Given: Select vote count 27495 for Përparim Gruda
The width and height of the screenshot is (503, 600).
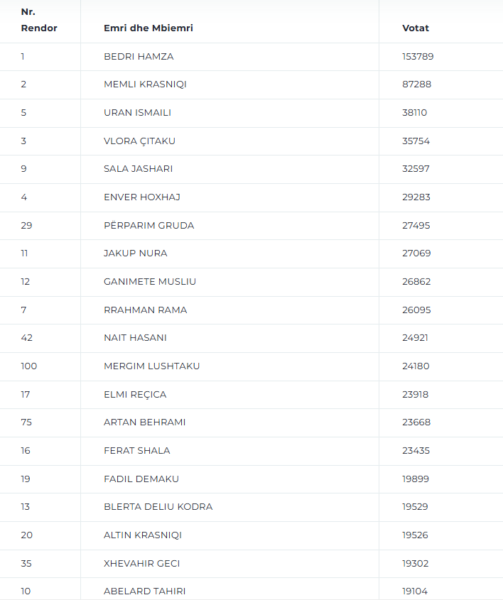Looking at the screenshot, I should point(416,225).
